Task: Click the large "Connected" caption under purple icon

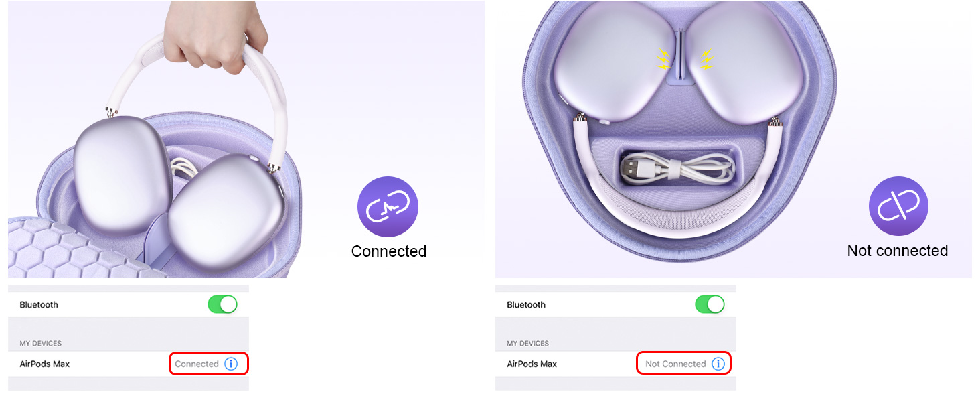Action: coord(389,251)
